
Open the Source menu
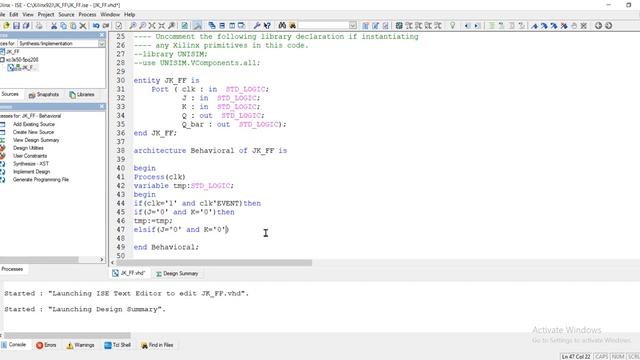click(66, 14)
